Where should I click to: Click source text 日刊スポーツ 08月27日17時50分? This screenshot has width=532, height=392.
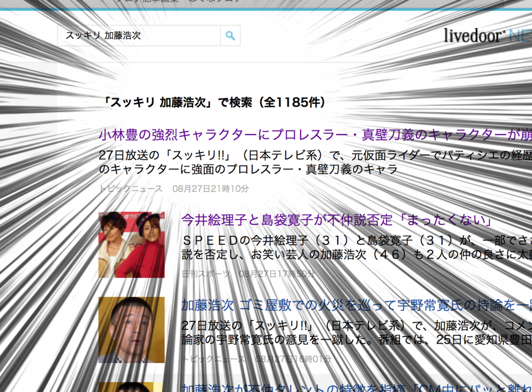248,274
